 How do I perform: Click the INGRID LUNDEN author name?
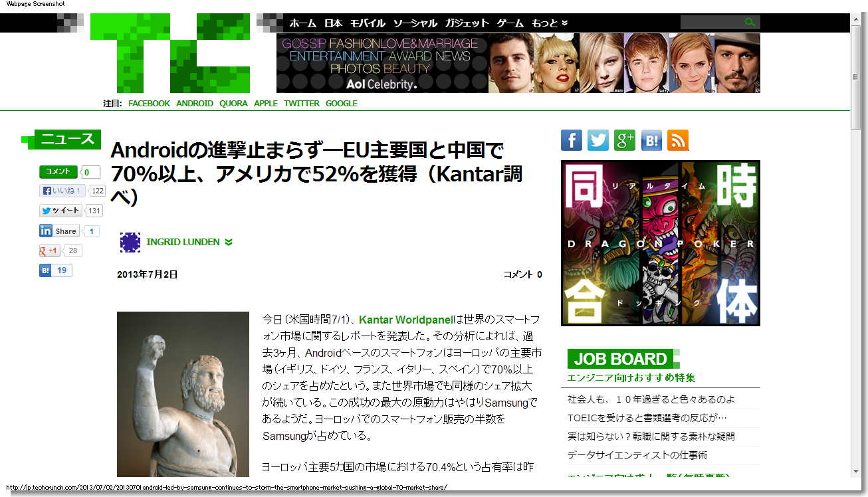click(183, 242)
